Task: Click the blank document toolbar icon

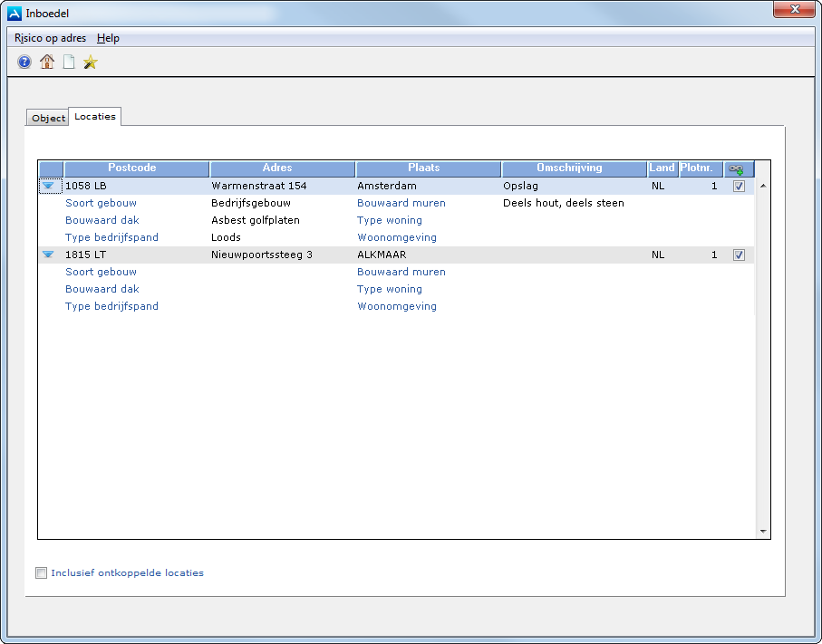Action: tap(69, 62)
